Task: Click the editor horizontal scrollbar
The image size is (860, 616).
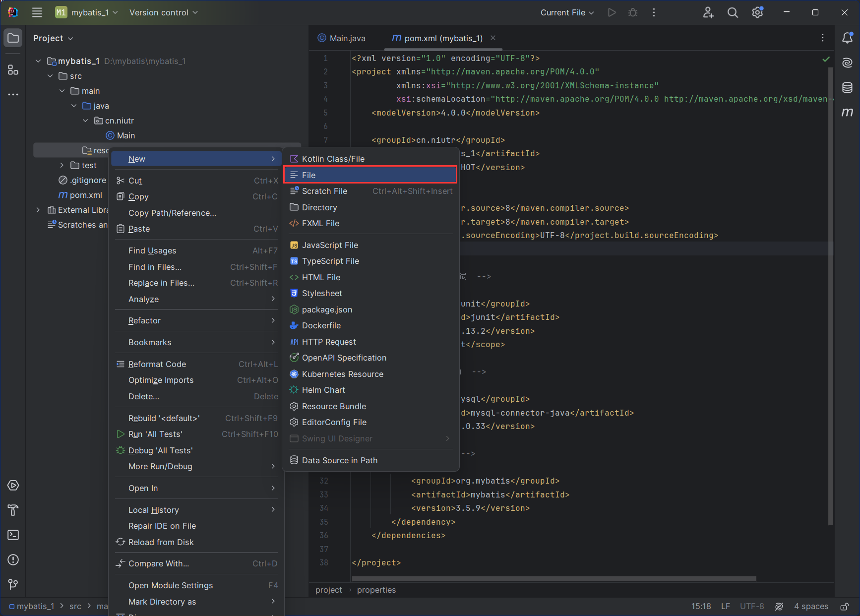Action: click(553, 579)
